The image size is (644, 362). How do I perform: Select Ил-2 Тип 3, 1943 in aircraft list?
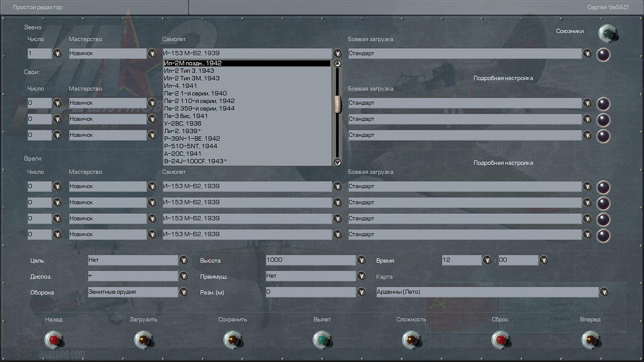tap(247, 71)
